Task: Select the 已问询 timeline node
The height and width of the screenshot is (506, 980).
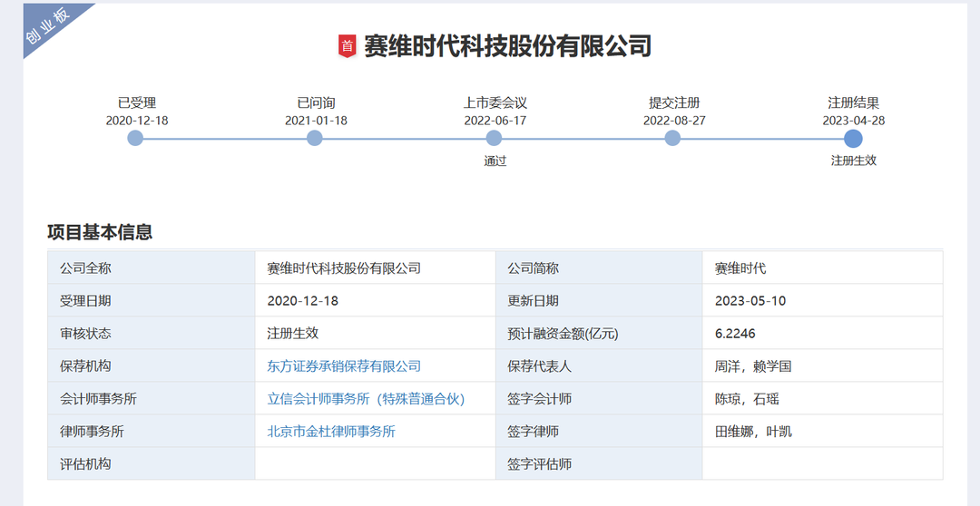Action: 315,139
